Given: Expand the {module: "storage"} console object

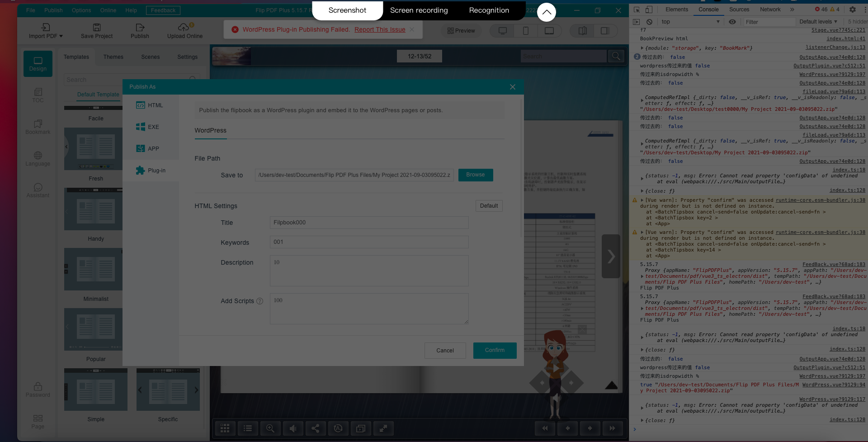Looking at the screenshot, I should [x=642, y=48].
